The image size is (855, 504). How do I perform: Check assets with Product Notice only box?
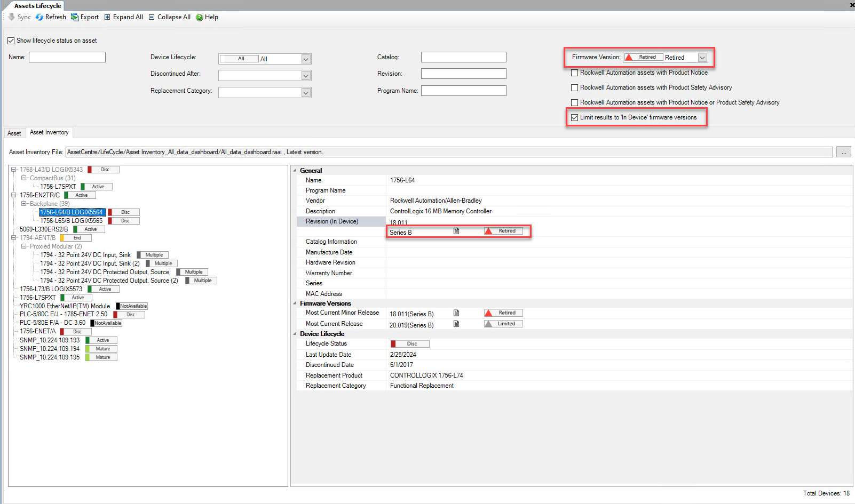click(x=575, y=73)
